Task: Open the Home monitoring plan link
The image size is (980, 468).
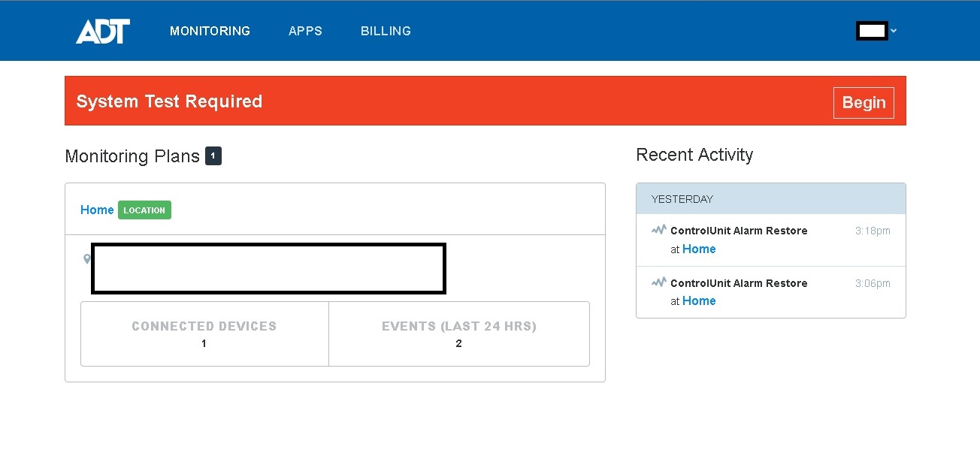Action: click(97, 210)
